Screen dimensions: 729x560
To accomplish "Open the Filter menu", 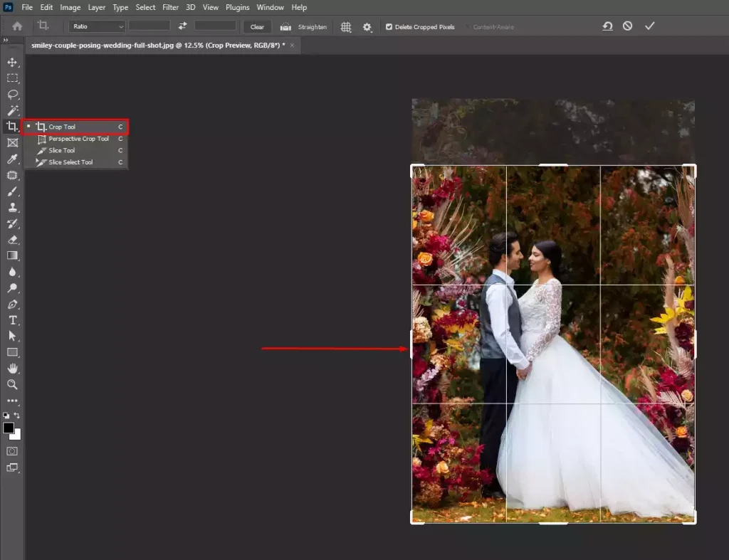I will (170, 7).
